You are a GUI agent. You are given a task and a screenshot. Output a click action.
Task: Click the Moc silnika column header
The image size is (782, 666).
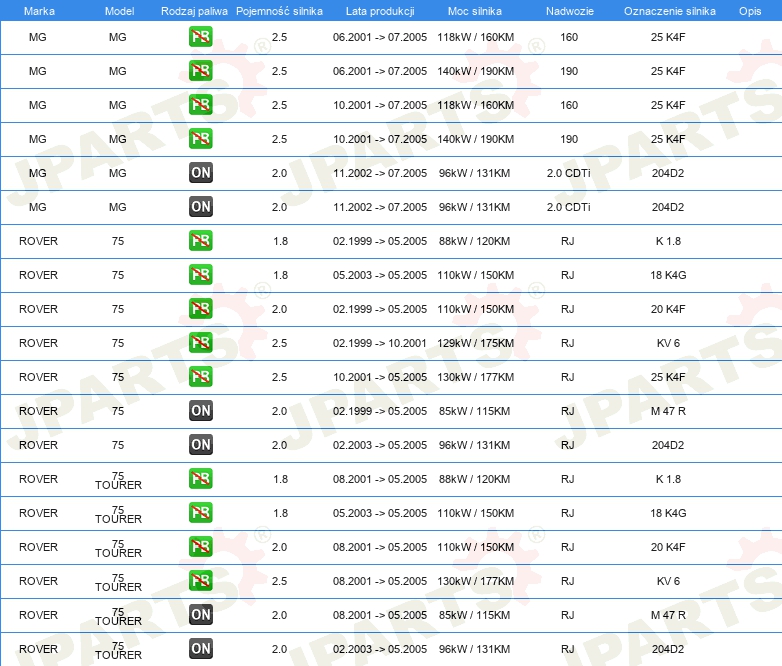point(475,11)
